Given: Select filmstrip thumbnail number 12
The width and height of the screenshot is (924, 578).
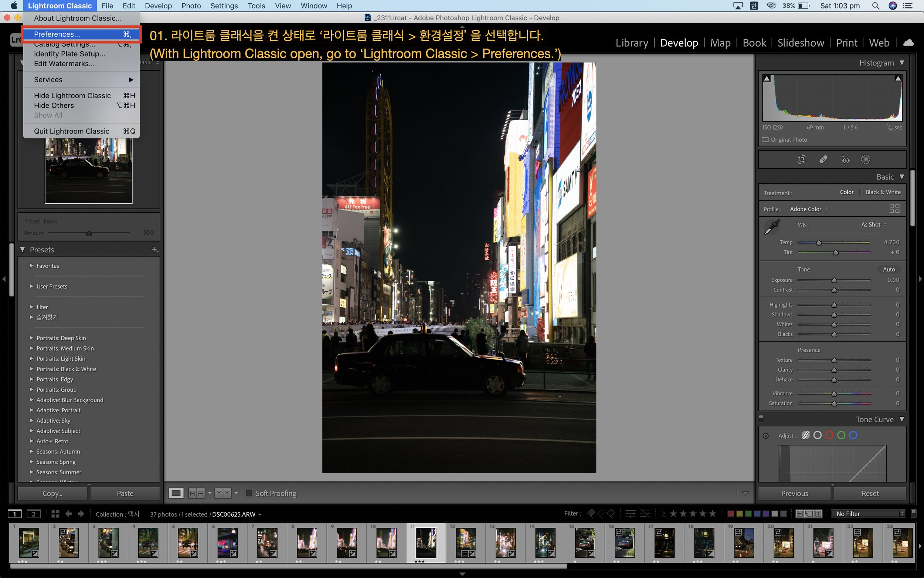Looking at the screenshot, I should coord(466,543).
